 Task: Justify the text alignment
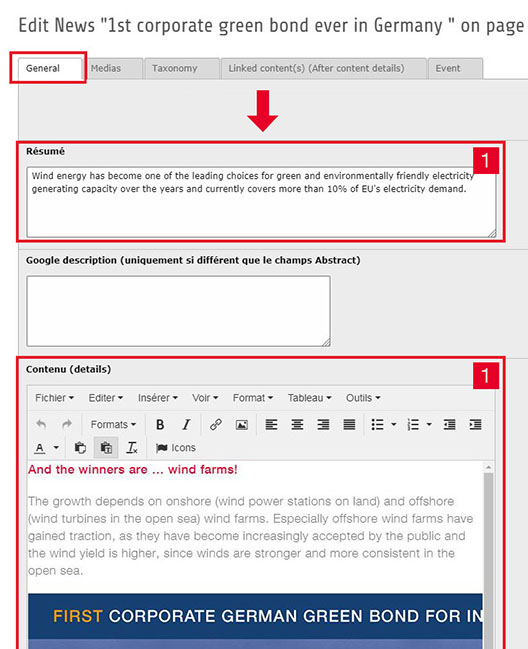(x=349, y=425)
